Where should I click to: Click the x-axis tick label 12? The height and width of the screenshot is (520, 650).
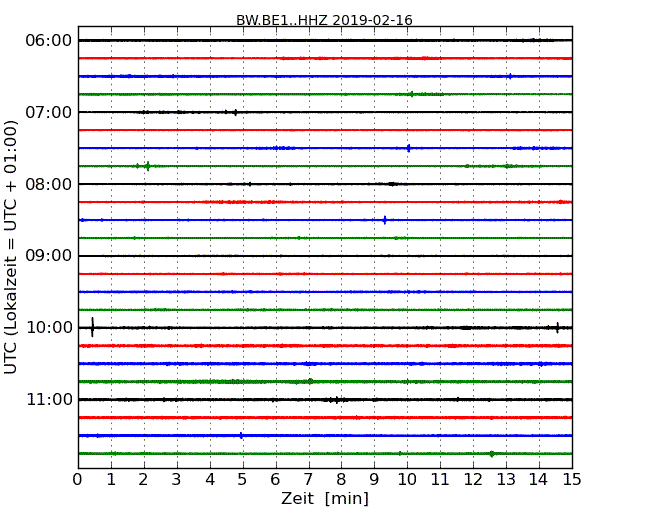473,479
